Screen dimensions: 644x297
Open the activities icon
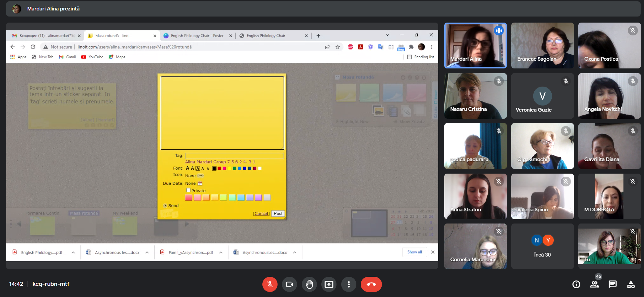(631, 285)
